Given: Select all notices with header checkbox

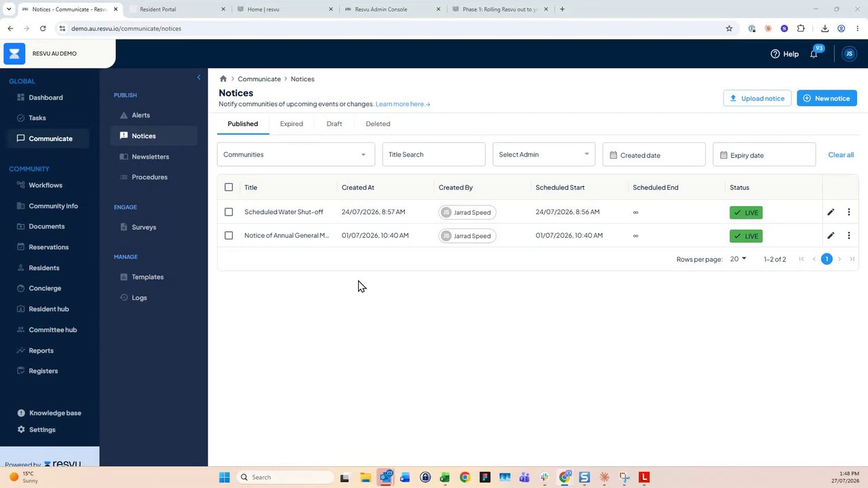Looking at the screenshot, I should (229, 187).
